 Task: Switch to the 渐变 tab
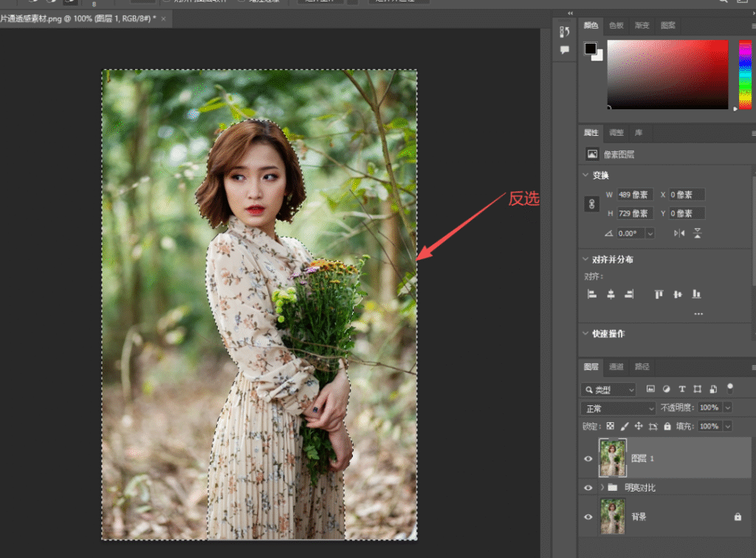[x=642, y=26]
